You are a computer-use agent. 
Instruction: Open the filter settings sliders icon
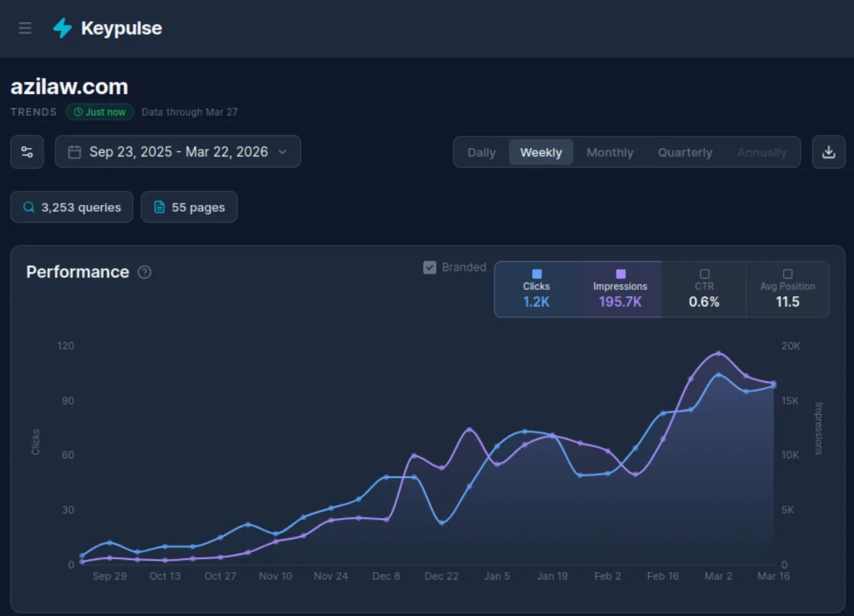click(26, 152)
